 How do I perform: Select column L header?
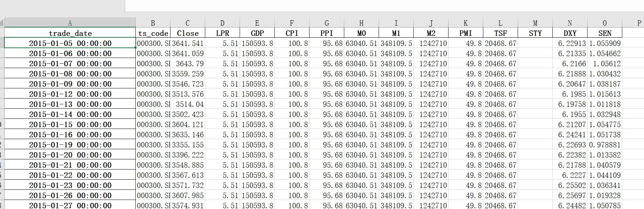tap(500, 22)
